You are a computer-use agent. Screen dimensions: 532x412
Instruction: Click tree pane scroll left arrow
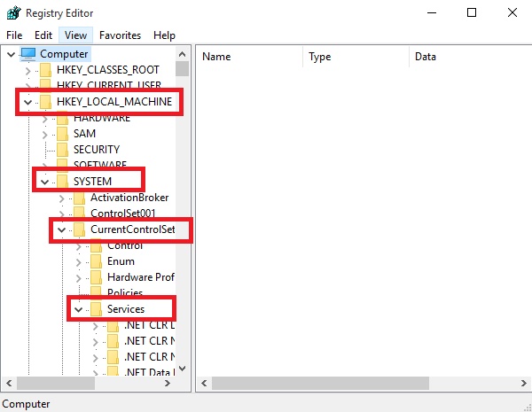[9, 383]
